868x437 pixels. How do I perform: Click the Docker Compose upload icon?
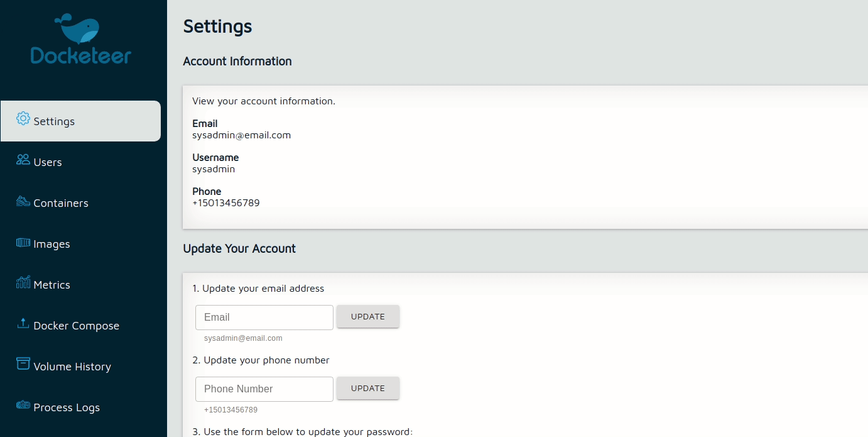click(x=23, y=323)
